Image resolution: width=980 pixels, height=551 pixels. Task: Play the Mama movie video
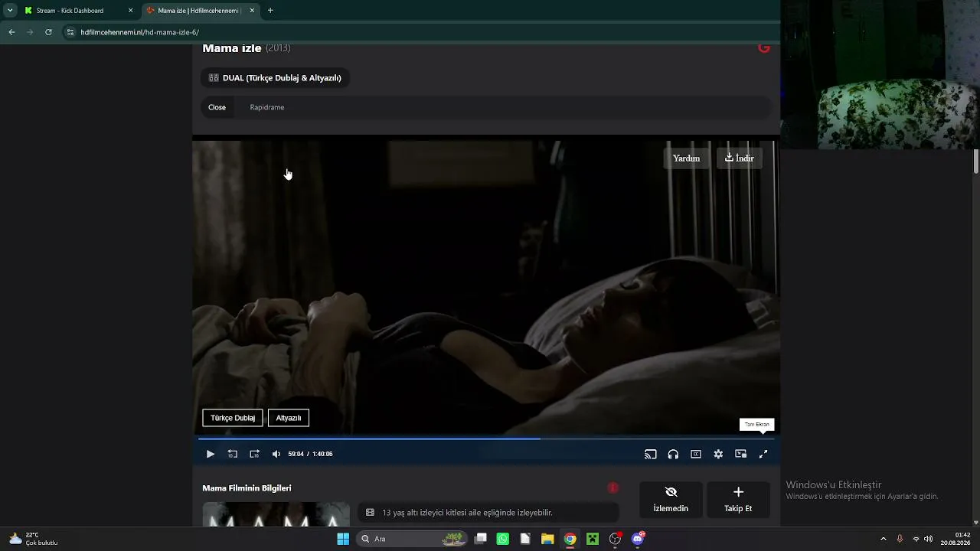[211, 454]
